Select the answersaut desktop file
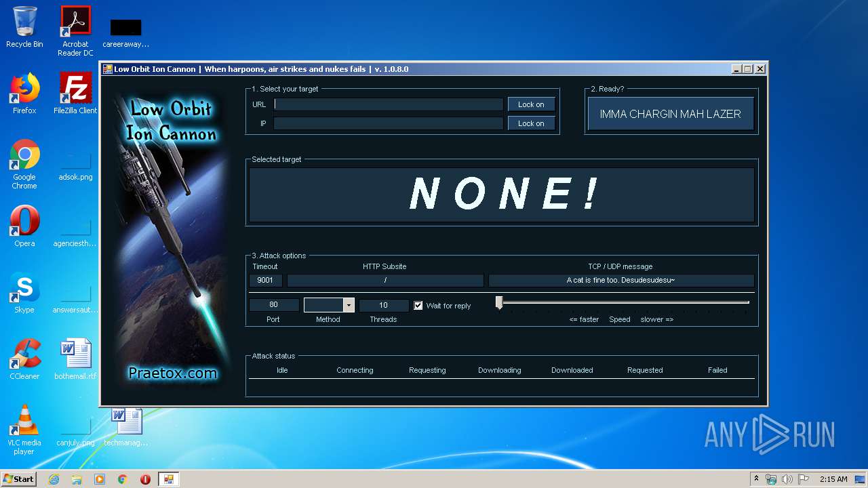Viewport: 868px width, 488px height. [x=75, y=299]
